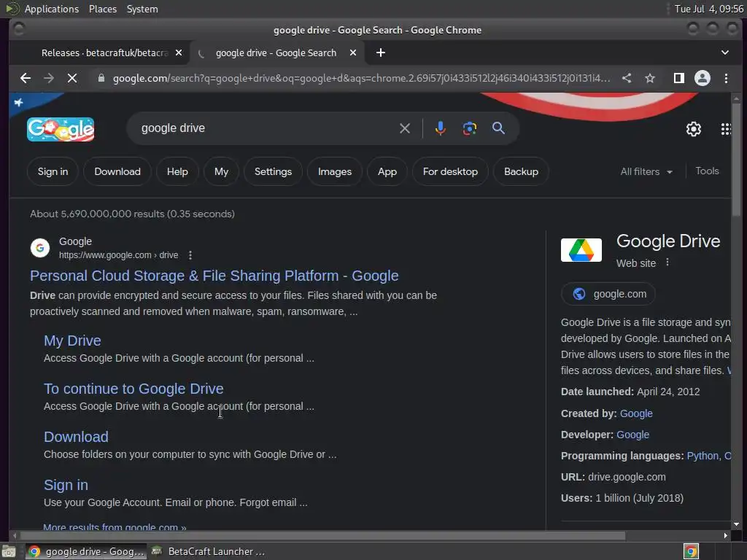Expand the tab search chevron
Screen dimensions: 747x560
pos(724,52)
